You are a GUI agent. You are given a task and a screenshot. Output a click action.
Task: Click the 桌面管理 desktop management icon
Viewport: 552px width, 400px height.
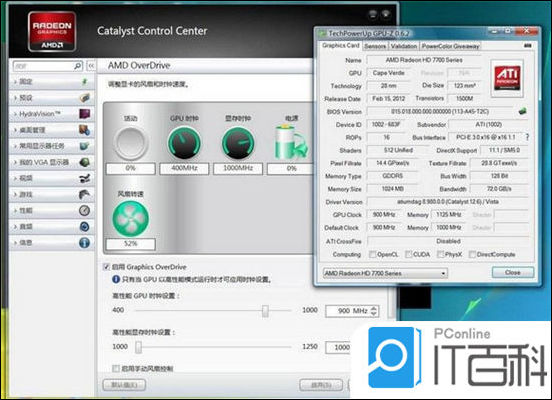tap(84, 130)
